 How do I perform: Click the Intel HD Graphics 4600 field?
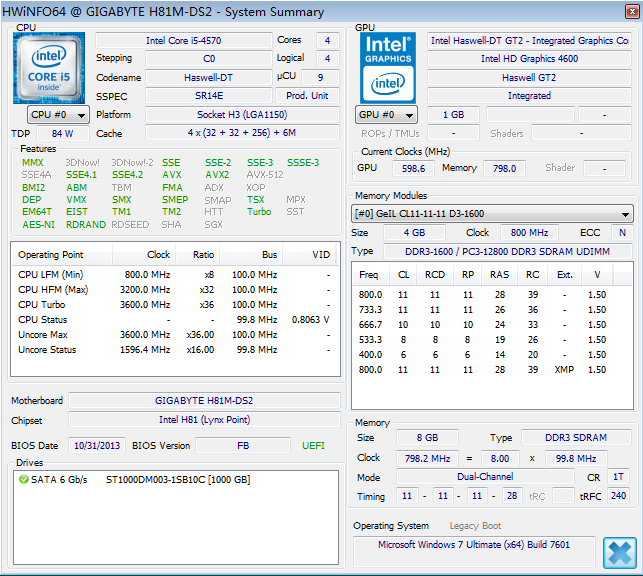529,59
